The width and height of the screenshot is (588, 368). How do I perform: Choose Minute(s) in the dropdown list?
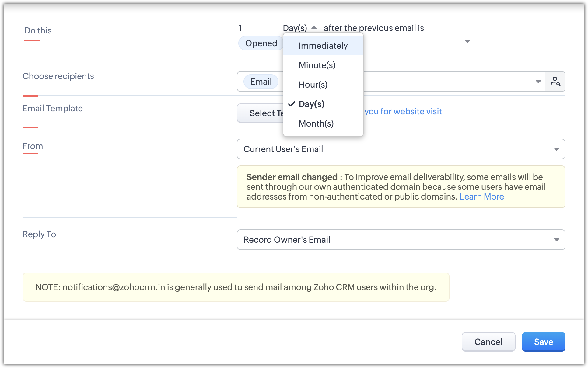tap(317, 65)
